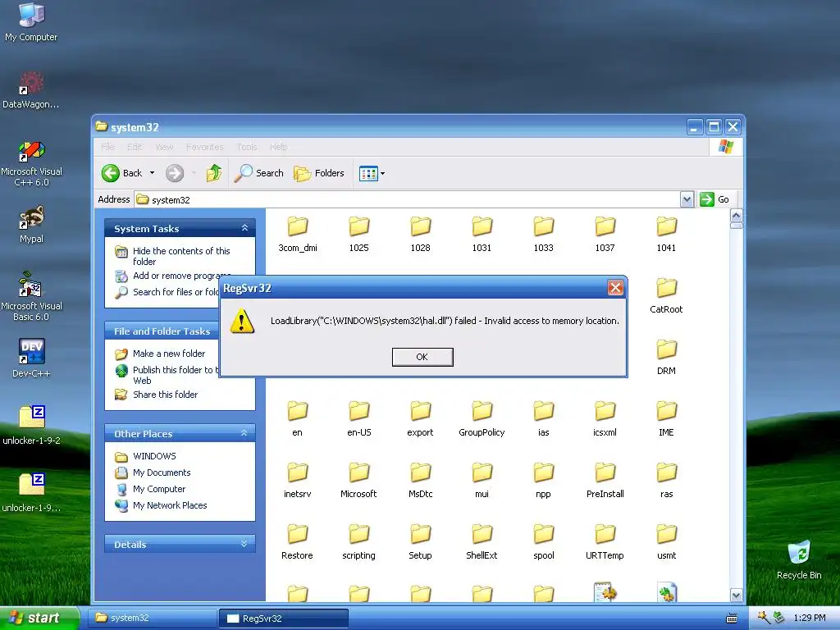The height and width of the screenshot is (630, 840).
Task: Click OK in the RegSvr32 error dialog
Action: coord(422,357)
